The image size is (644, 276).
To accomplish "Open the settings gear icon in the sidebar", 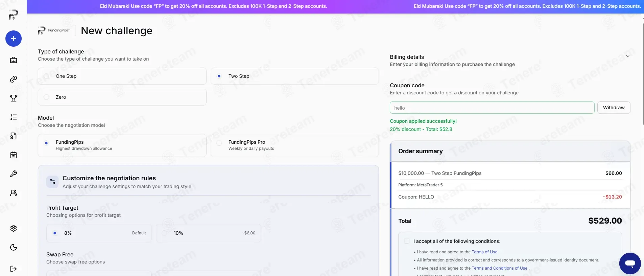I will tap(14, 228).
